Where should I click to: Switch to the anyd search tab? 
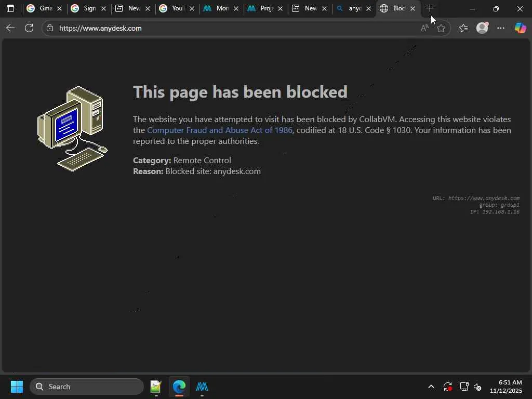click(353, 8)
